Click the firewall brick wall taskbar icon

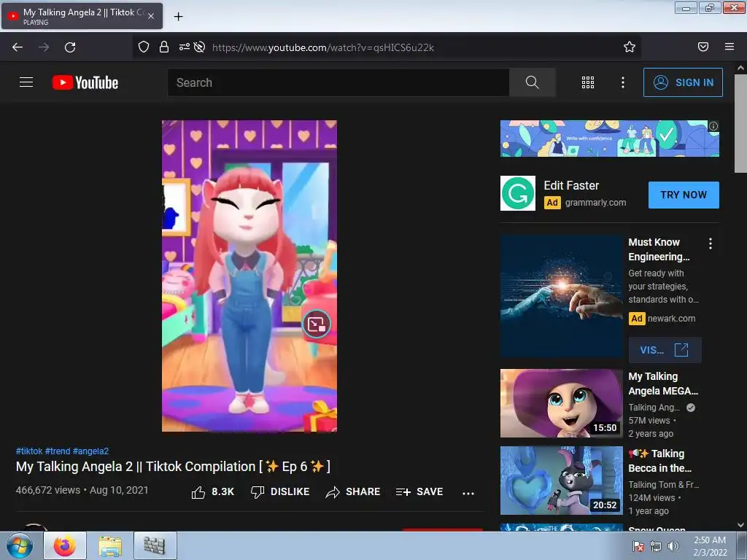(x=155, y=545)
